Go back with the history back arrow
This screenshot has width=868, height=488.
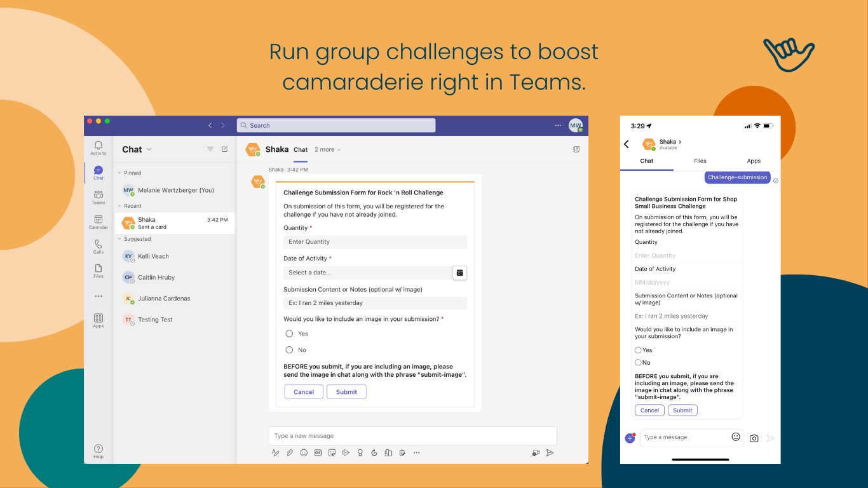210,125
